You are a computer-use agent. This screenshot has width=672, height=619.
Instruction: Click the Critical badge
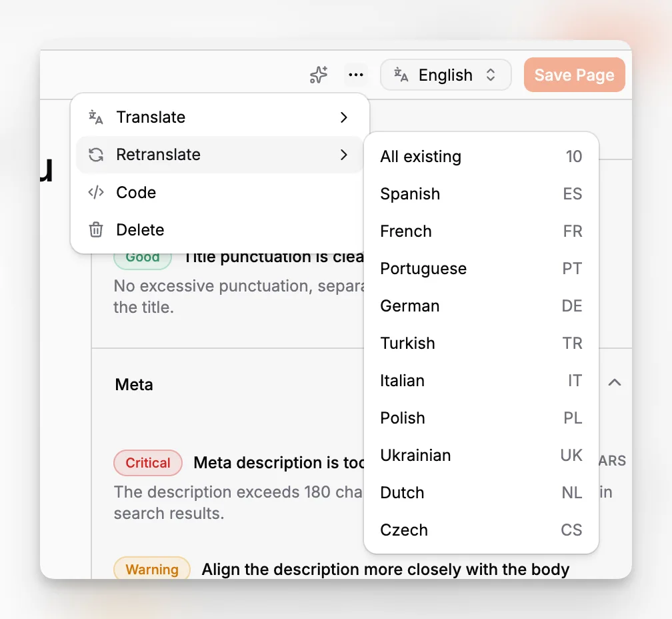point(148,462)
